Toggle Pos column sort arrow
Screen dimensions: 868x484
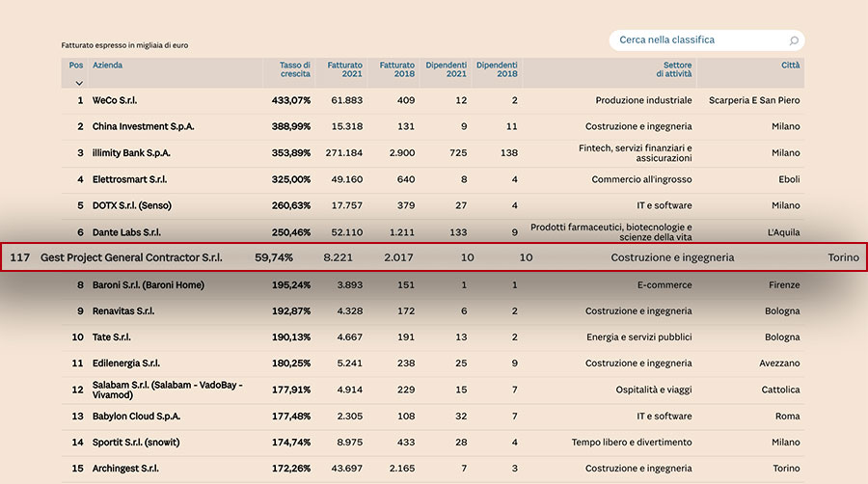click(x=79, y=84)
